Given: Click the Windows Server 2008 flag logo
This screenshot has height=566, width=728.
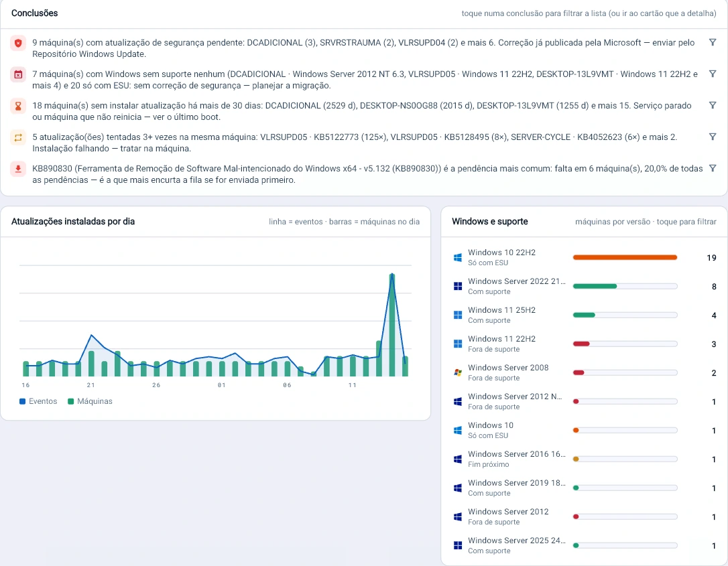Looking at the screenshot, I should point(458,372).
